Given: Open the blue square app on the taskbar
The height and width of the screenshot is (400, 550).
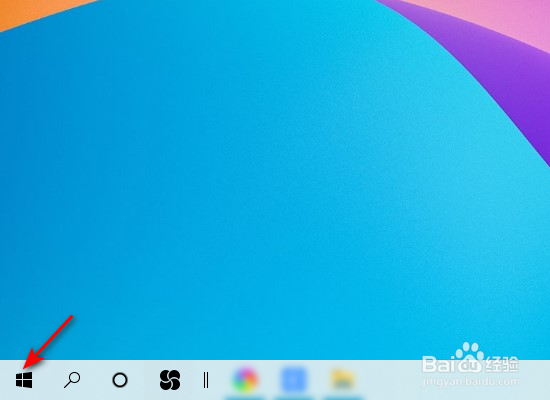Looking at the screenshot, I should [294, 379].
